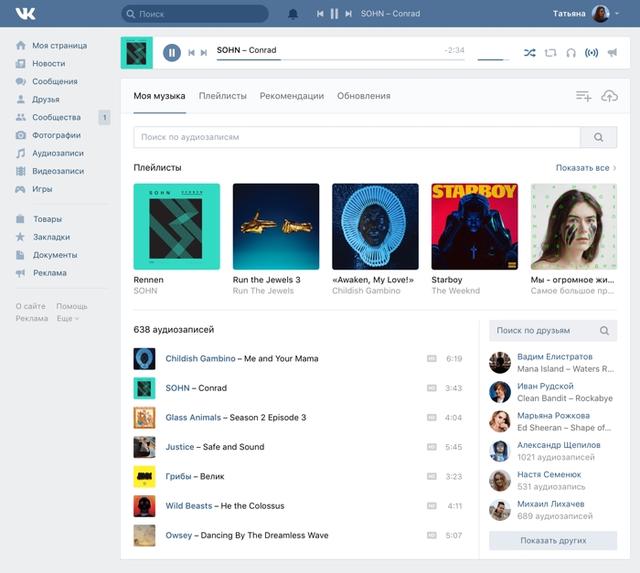Click the VK logo
This screenshot has width=640, height=573.
tap(25, 14)
